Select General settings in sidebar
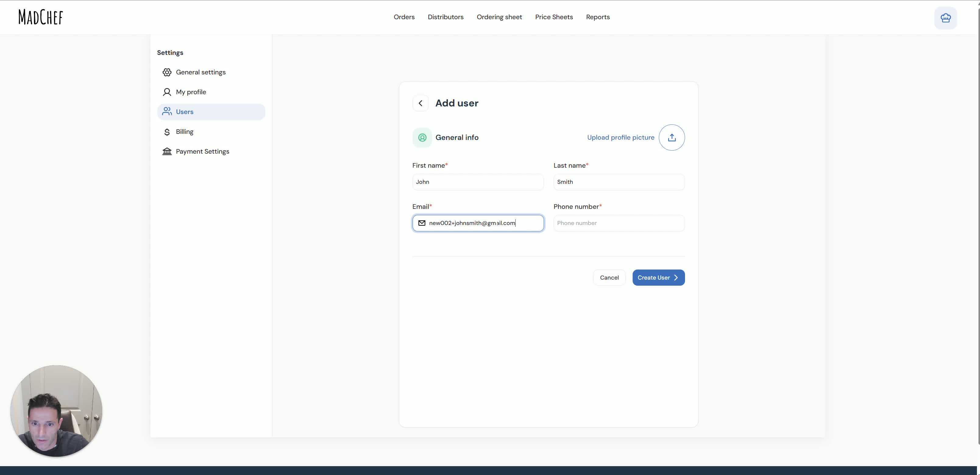Image resolution: width=980 pixels, height=475 pixels. tap(211, 72)
